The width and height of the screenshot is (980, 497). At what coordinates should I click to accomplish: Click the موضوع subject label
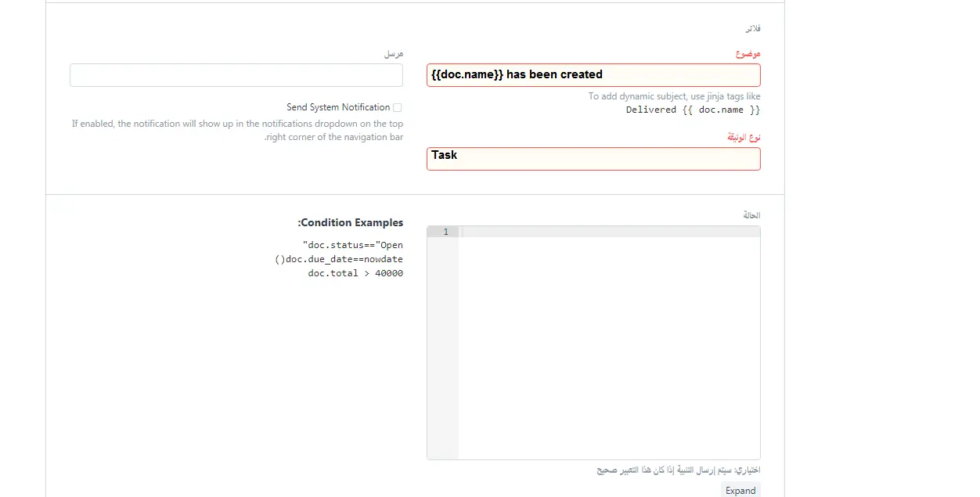(x=748, y=54)
